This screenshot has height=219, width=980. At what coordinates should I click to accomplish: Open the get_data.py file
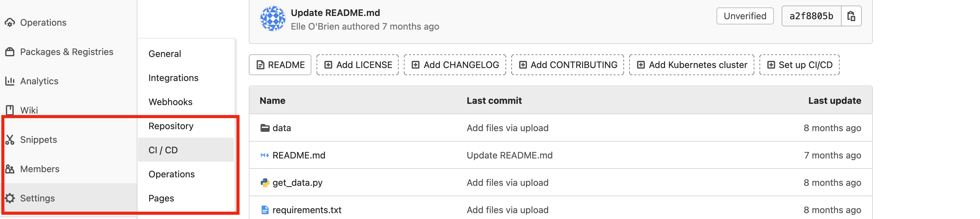click(297, 183)
